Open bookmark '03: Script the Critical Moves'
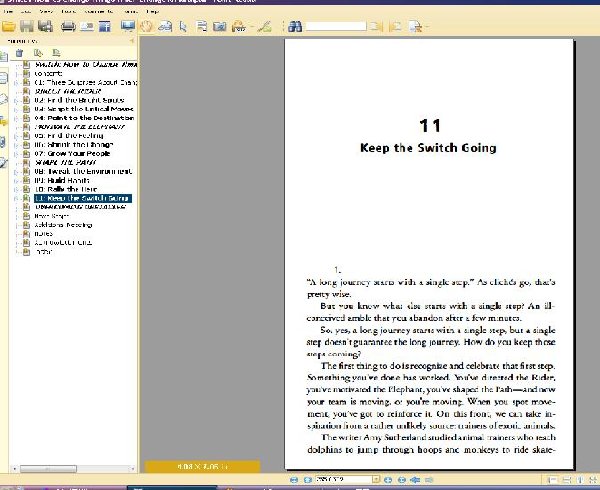 point(84,109)
